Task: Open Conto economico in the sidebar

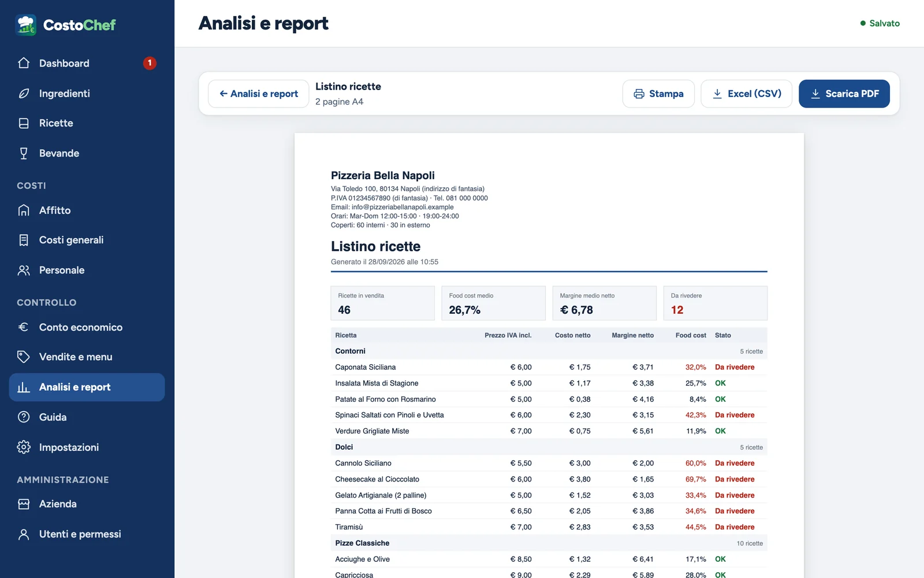Action: tap(87, 327)
